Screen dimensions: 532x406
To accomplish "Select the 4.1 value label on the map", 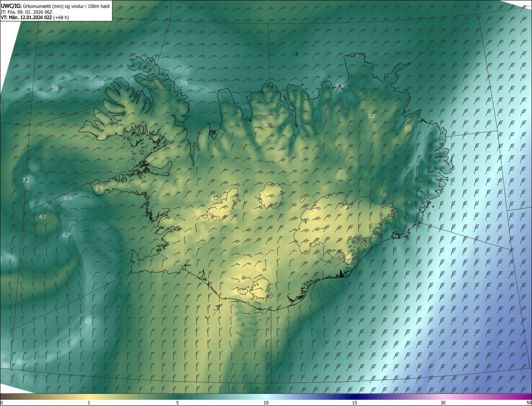I will (x=42, y=217).
